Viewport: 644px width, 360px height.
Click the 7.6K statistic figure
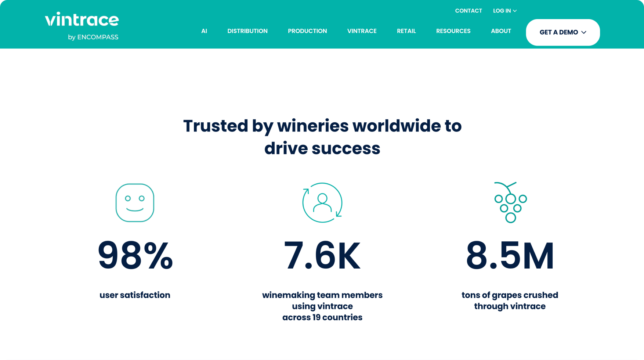322,255
